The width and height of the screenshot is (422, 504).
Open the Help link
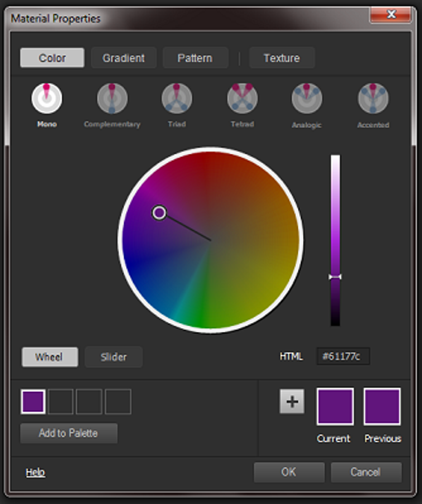point(36,472)
